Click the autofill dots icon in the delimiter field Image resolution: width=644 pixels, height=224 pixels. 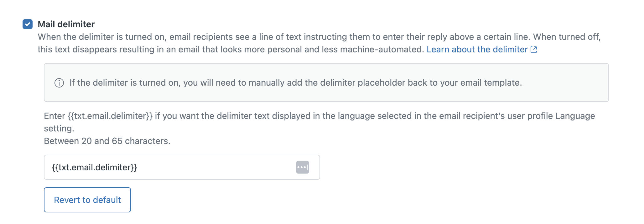tap(303, 167)
